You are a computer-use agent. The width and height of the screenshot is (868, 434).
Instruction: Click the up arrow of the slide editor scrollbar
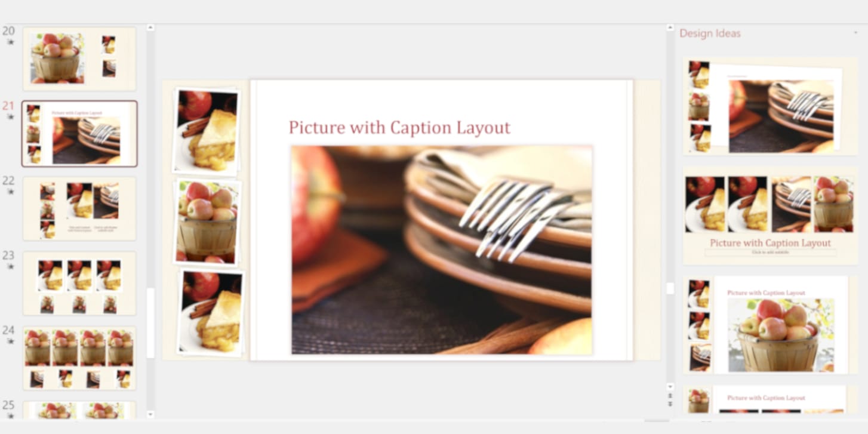670,27
